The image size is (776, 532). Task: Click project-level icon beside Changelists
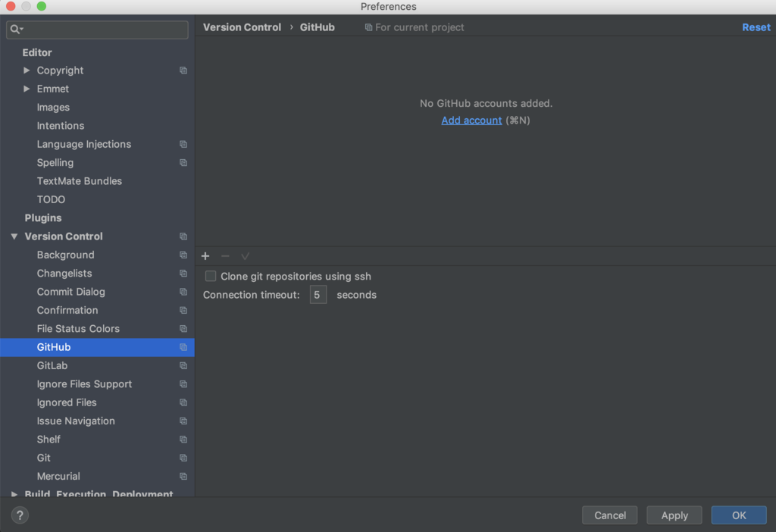(183, 273)
